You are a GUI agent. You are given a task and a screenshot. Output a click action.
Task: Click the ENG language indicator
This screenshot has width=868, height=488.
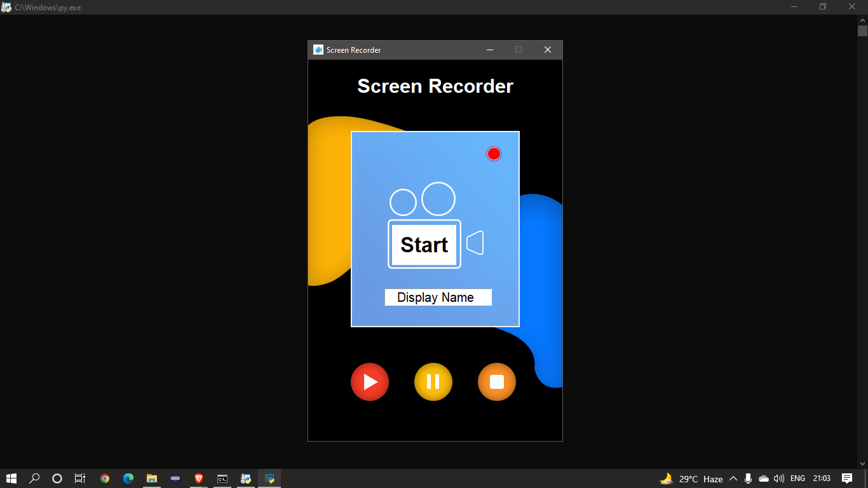coord(797,478)
